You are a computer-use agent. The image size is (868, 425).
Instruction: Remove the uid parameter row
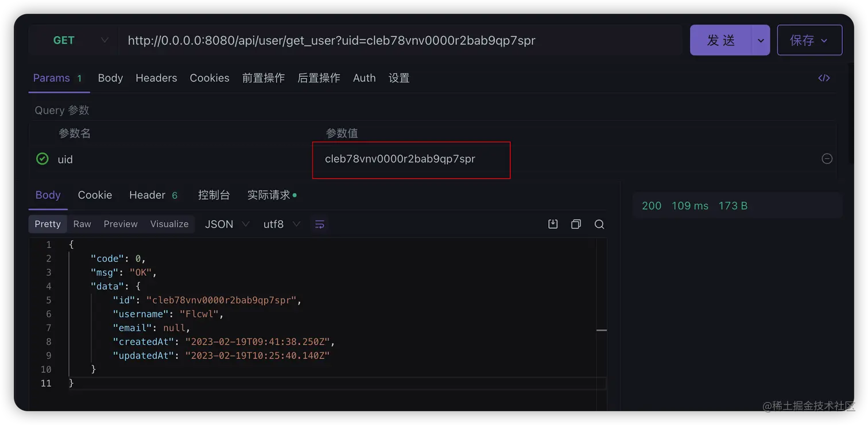[x=827, y=159]
